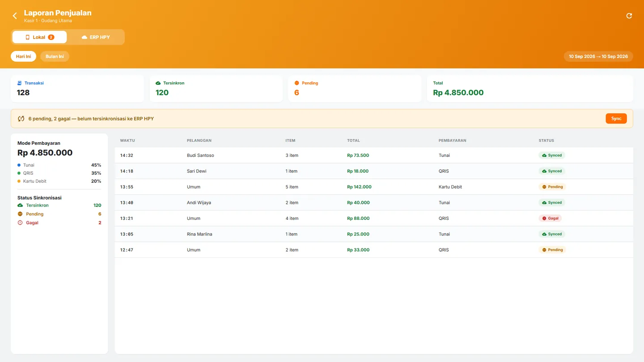Click the Pending card icon
The width and height of the screenshot is (644, 362).
coord(297,83)
